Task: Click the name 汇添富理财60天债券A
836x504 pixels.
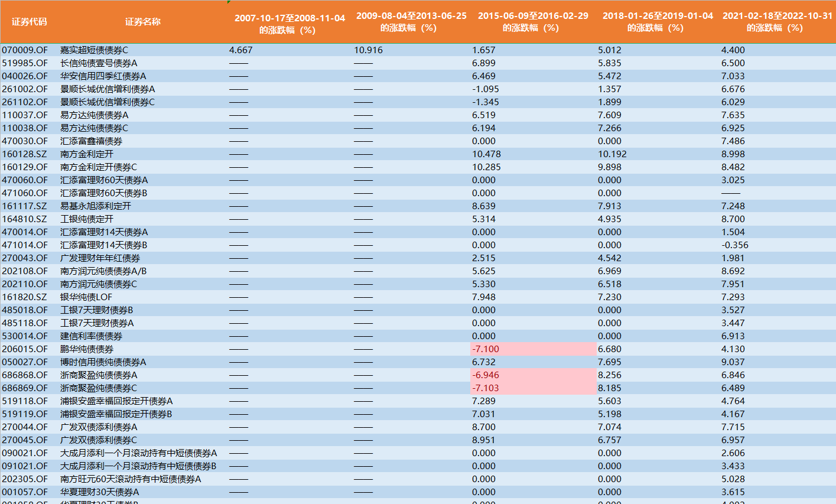Action: pyautogui.click(x=104, y=180)
